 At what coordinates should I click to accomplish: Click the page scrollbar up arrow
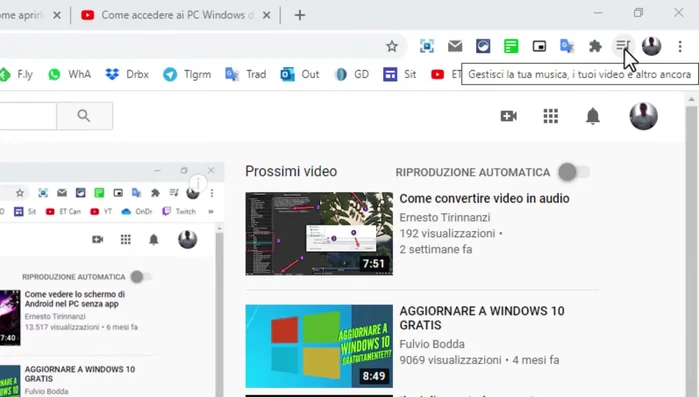691,99
